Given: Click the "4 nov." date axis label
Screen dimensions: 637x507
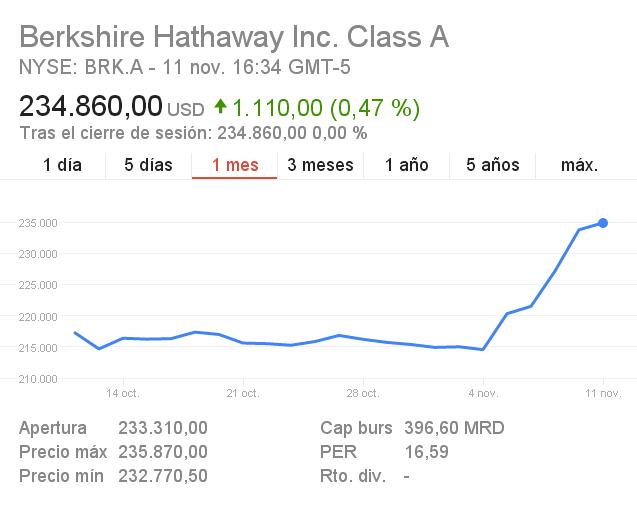Looking at the screenshot, I should [x=483, y=393].
